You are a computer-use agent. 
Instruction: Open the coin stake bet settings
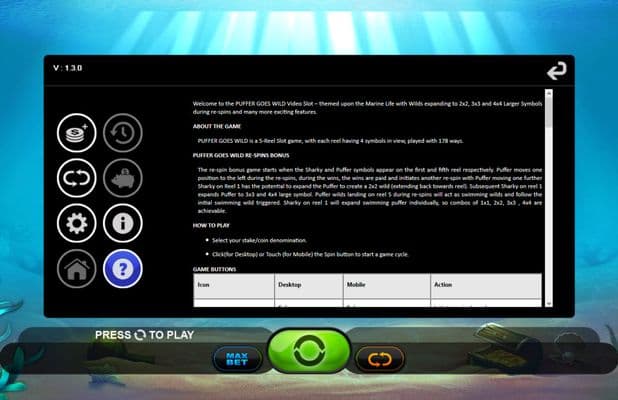(77, 132)
